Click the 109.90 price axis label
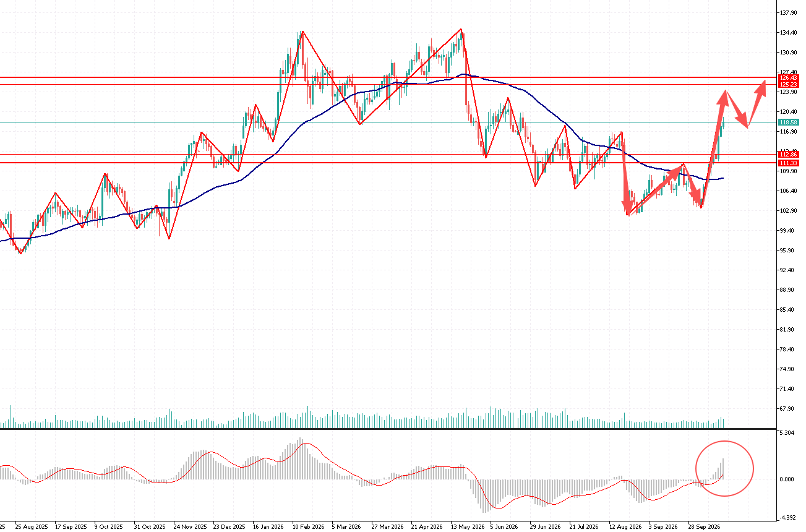 coord(789,171)
